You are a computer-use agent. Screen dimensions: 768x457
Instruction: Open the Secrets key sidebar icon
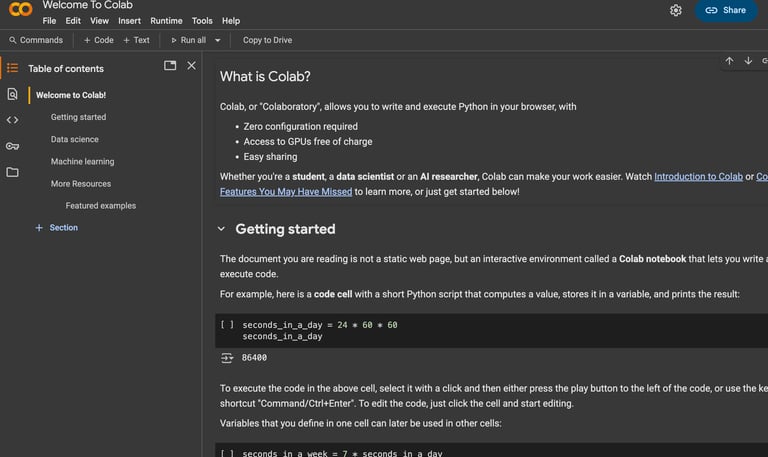[12, 146]
